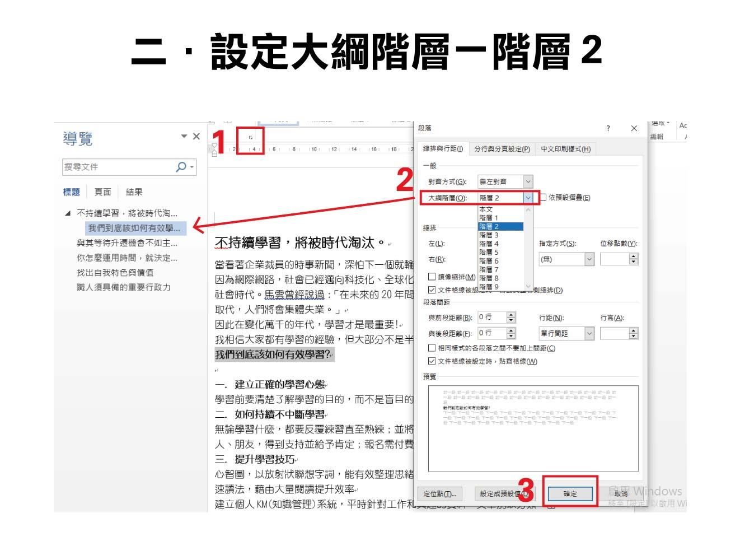Screen dimensions: 740x560
Task: Click the 確定 button to confirm
Action: 569,493
